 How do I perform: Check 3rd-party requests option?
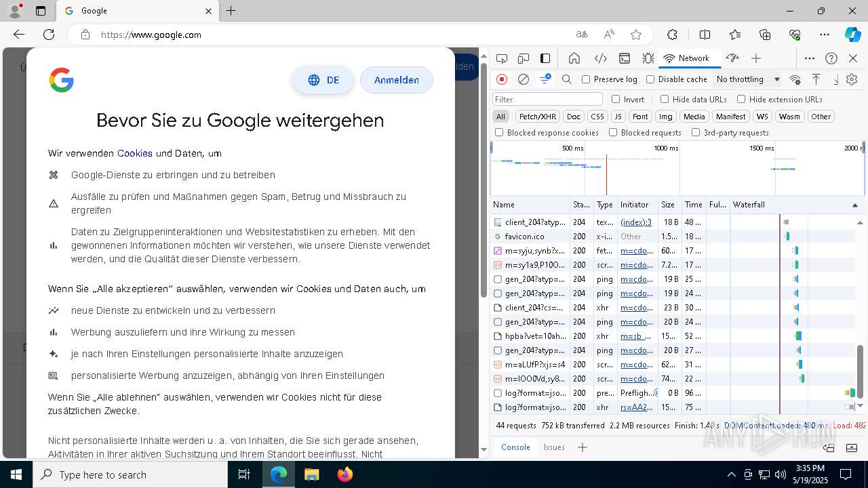pyautogui.click(x=696, y=133)
